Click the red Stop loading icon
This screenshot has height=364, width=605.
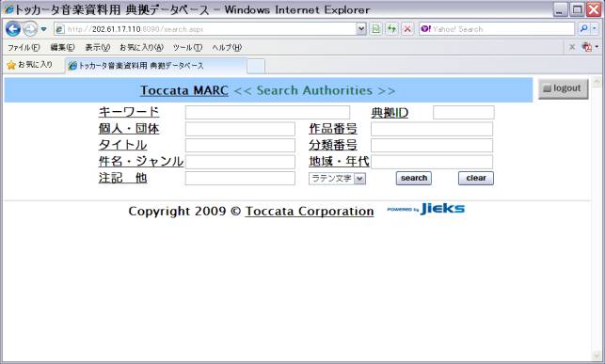pos(407,29)
